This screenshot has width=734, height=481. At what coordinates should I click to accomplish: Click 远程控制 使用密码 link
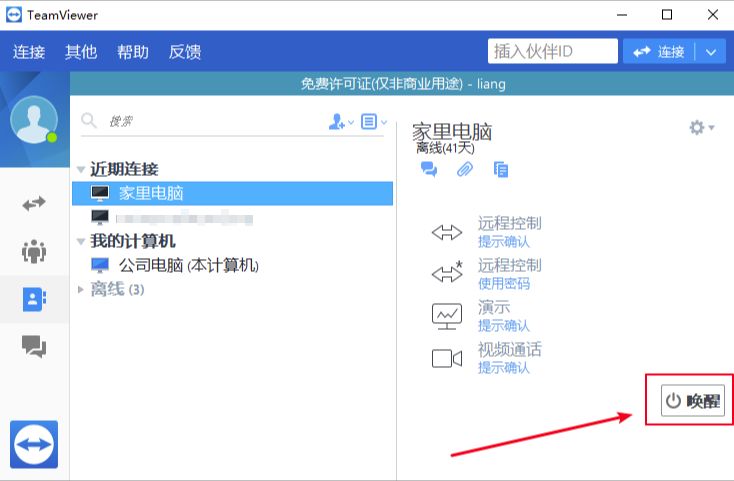click(x=504, y=284)
